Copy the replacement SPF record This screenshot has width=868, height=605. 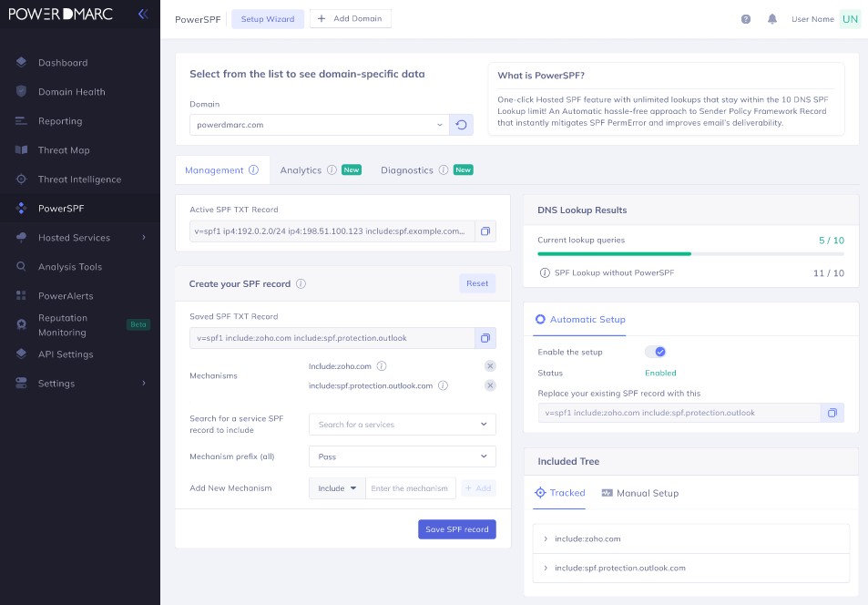click(x=832, y=413)
